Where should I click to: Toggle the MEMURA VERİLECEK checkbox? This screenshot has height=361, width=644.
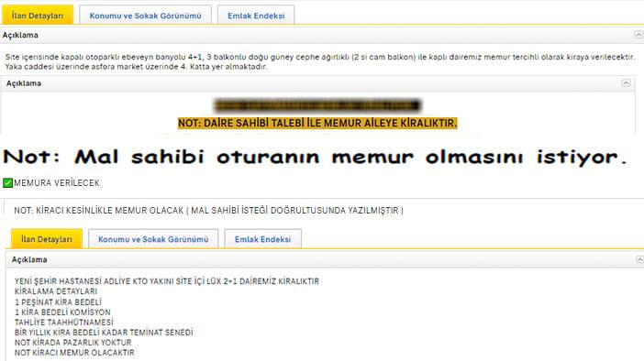point(7,183)
